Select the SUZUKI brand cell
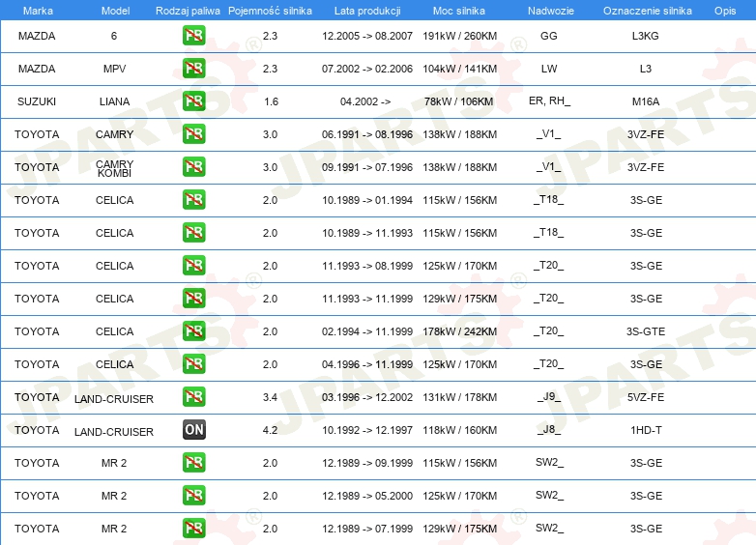This screenshot has height=545, width=756. coord(37,101)
